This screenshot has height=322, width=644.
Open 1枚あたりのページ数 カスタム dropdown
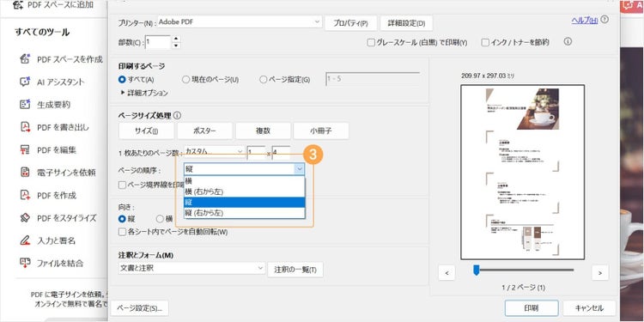tap(215, 151)
